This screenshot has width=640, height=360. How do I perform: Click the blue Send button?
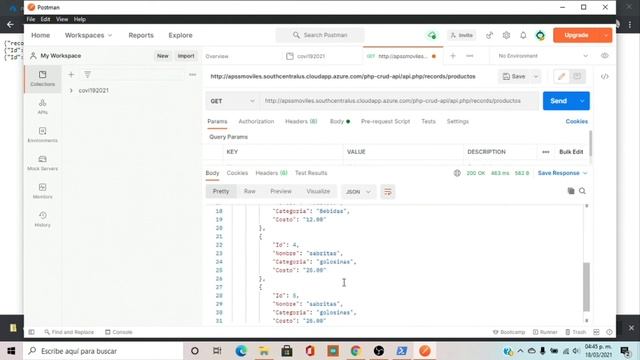coord(558,101)
